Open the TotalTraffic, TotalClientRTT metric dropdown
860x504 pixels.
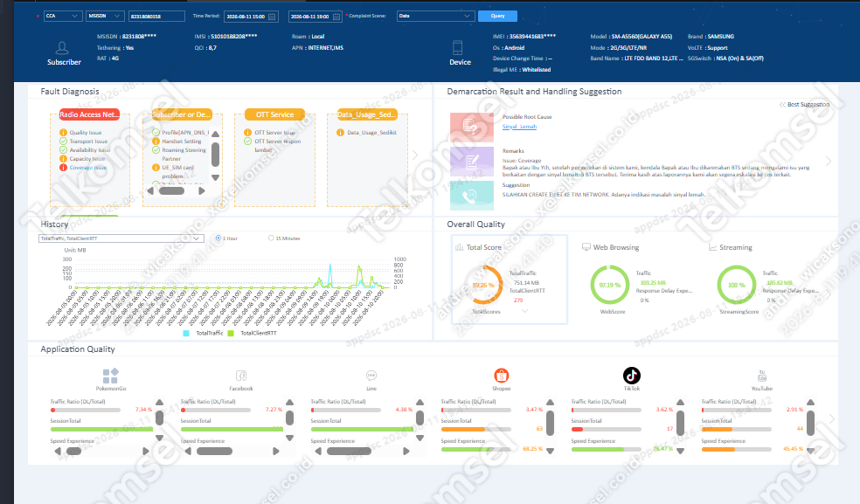(x=121, y=238)
